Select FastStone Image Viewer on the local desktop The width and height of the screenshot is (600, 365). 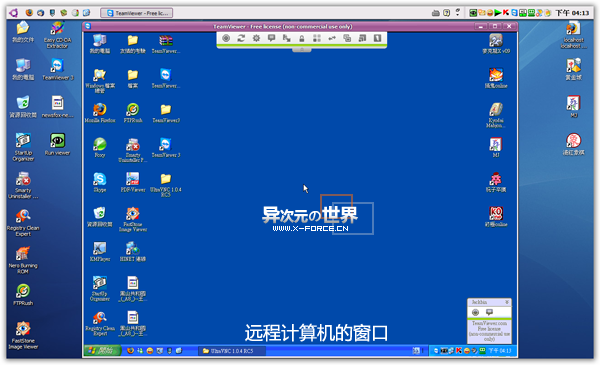pos(23,336)
